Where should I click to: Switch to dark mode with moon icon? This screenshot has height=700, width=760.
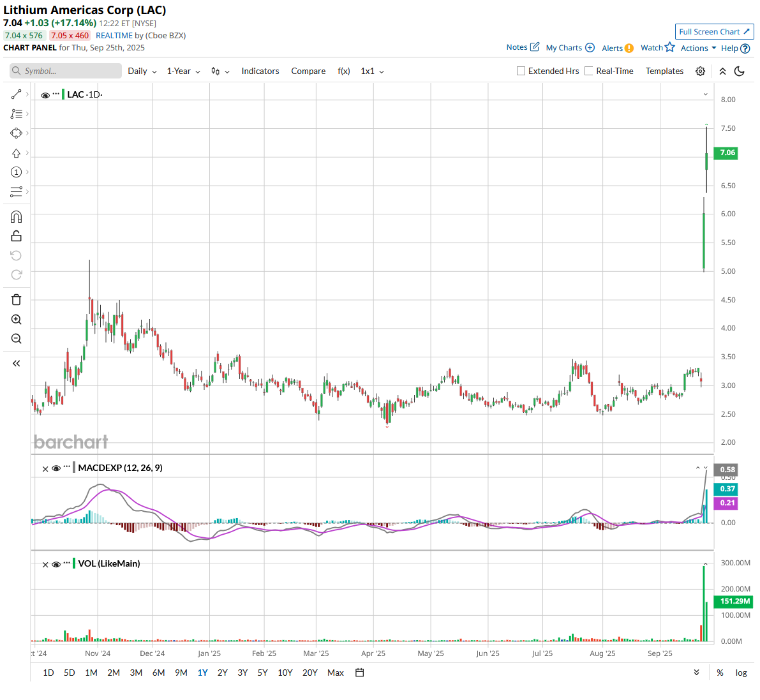(x=740, y=71)
